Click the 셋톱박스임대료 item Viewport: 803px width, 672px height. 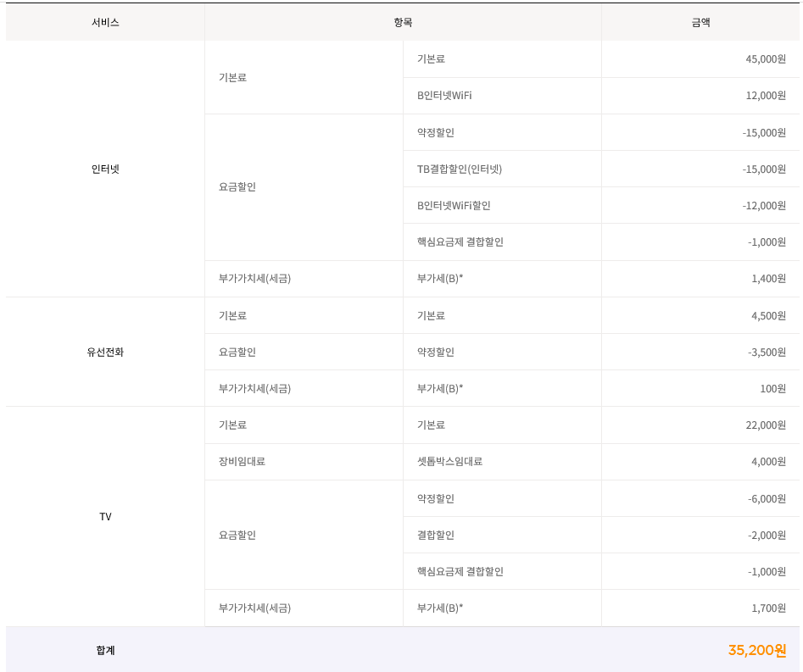449,462
